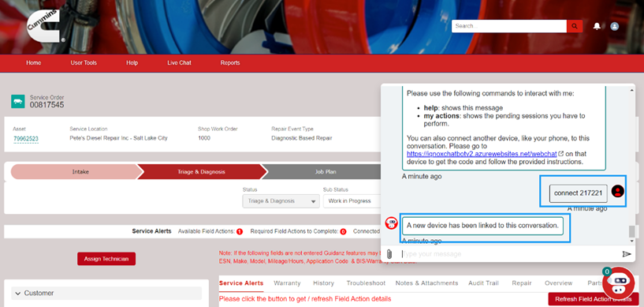Click 'A new device has been linked' message
Image resolution: width=644 pixels, height=307 pixels.
[482, 226]
